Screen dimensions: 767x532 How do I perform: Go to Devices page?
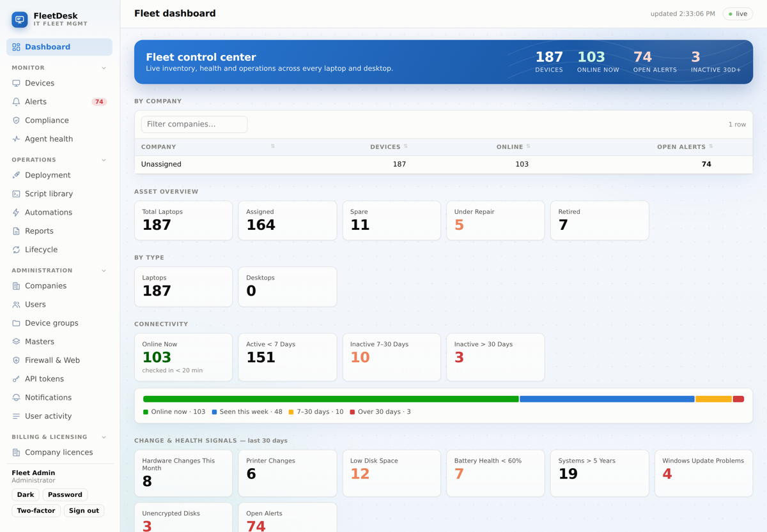coord(59,83)
